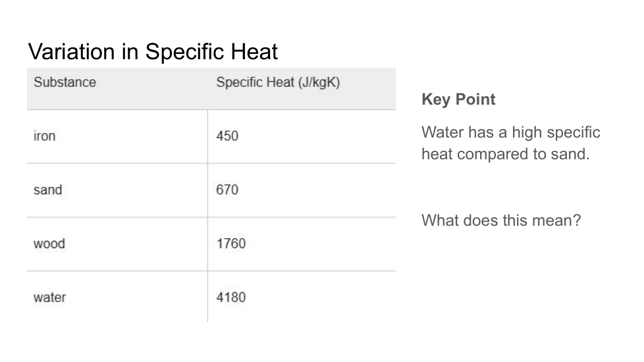Click the '4180' value cell
This screenshot has width=644, height=362.
coord(302,297)
